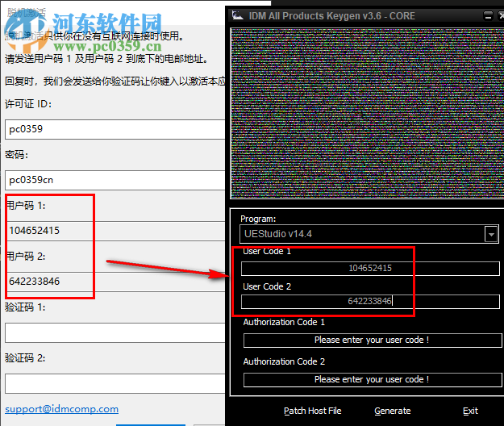
Task: Click the keygen User Code 1 field
Action: 369,268
